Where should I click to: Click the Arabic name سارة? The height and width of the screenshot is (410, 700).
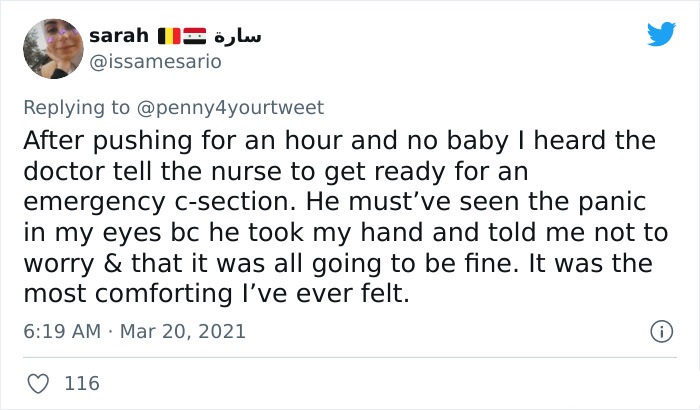(x=238, y=36)
